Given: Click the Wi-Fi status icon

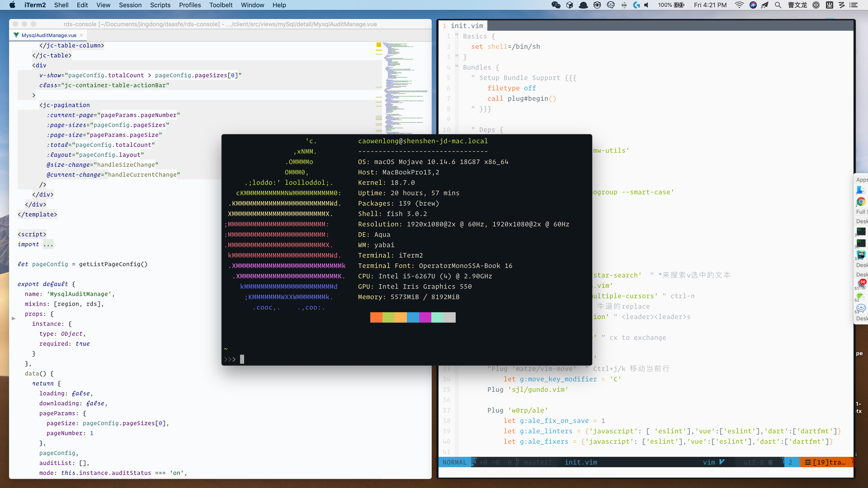Looking at the screenshot, I should coord(739,5).
